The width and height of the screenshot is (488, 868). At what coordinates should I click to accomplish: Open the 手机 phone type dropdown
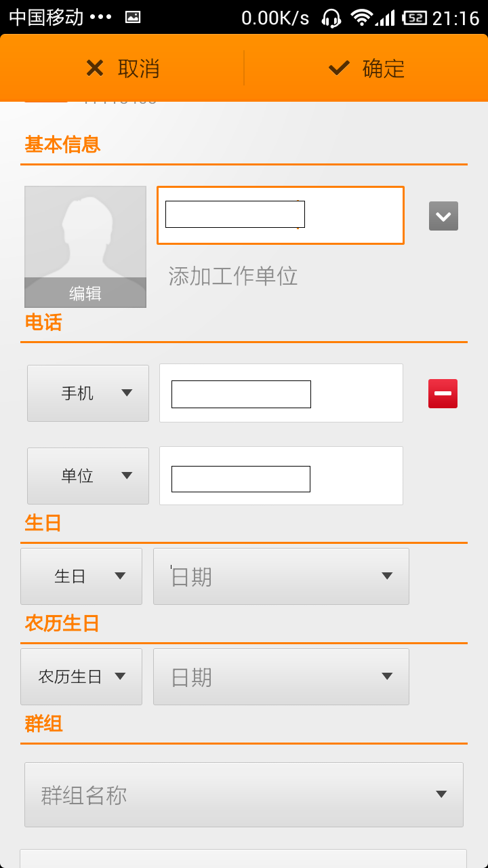(88, 393)
